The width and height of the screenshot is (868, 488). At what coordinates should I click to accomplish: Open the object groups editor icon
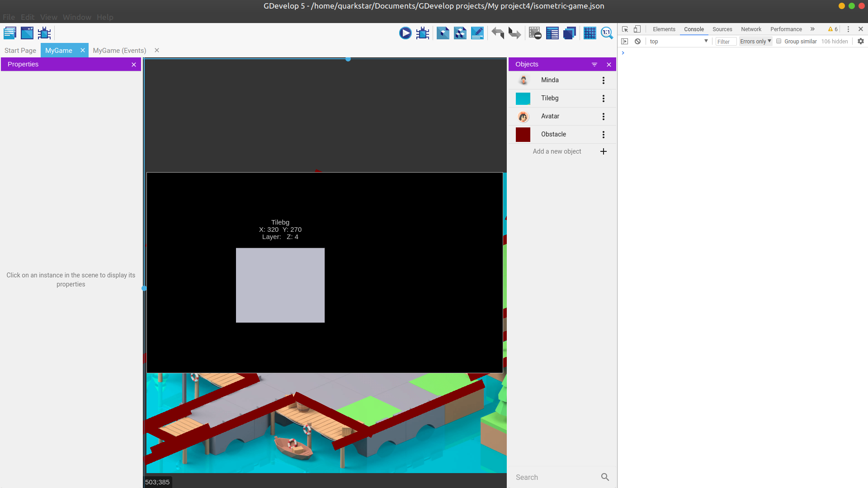coord(460,33)
